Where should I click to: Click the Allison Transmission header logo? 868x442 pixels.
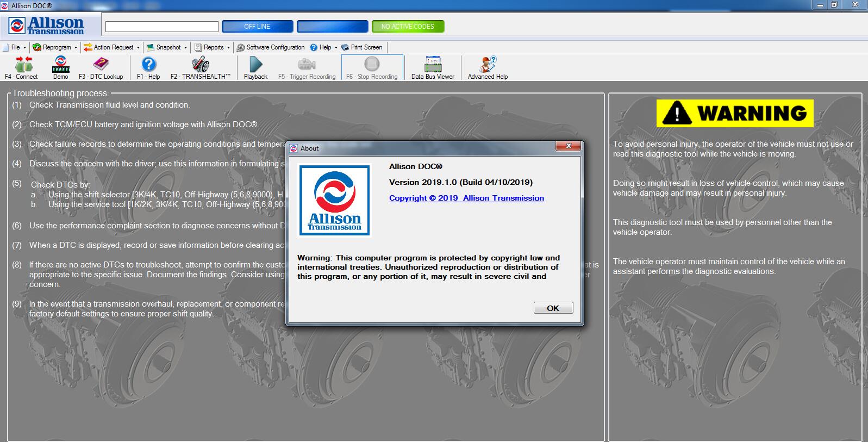pyautogui.click(x=47, y=26)
